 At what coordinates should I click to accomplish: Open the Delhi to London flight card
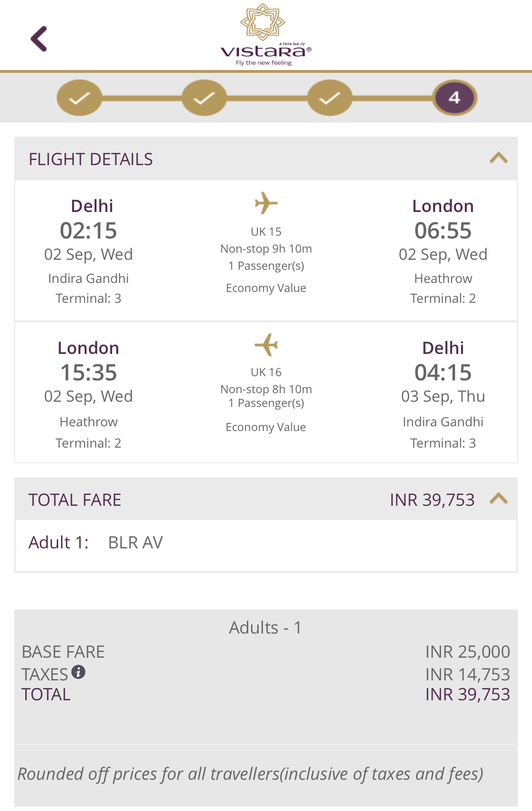click(266, 251)
